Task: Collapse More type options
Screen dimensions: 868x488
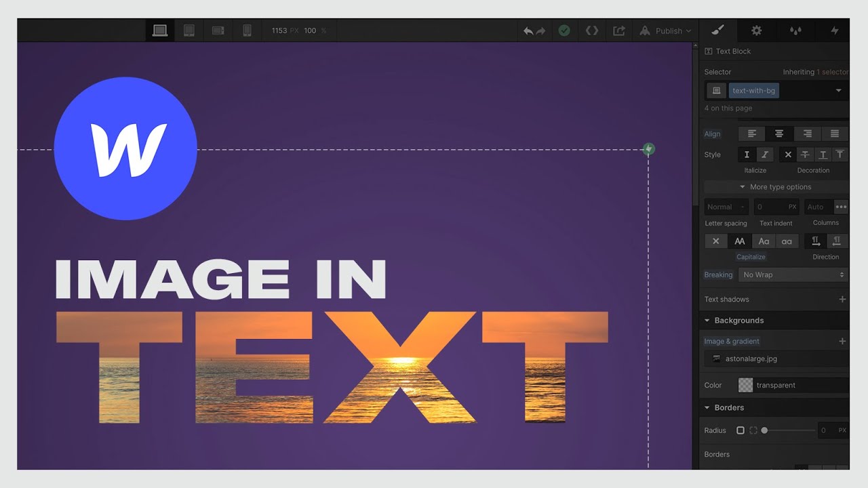Action: (776, 187)
